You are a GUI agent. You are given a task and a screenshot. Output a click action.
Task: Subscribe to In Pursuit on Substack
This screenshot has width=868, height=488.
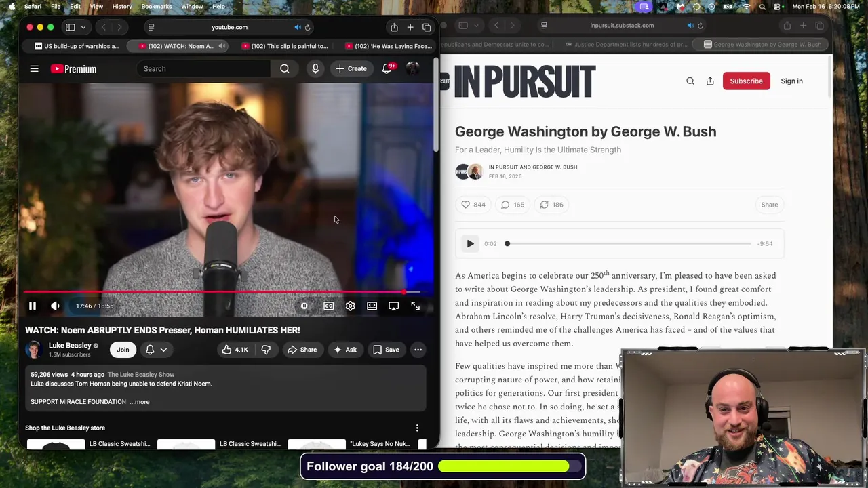coord(746,81)
